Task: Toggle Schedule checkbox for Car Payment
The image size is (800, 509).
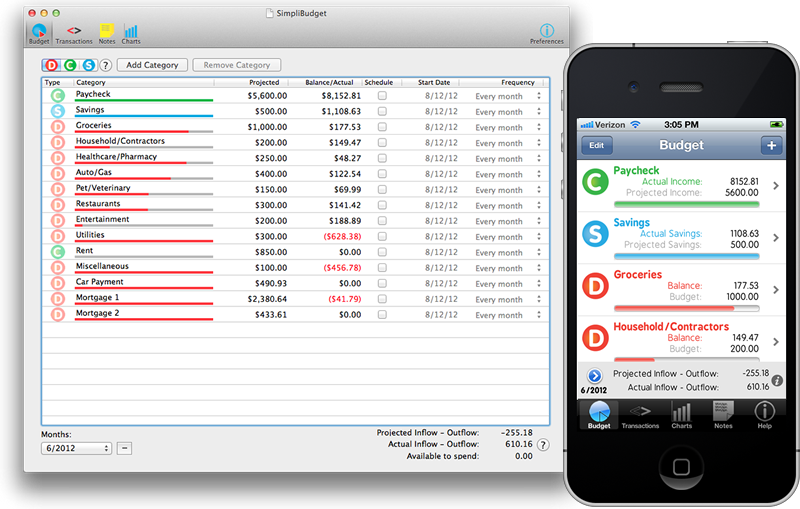Action: 382,284
